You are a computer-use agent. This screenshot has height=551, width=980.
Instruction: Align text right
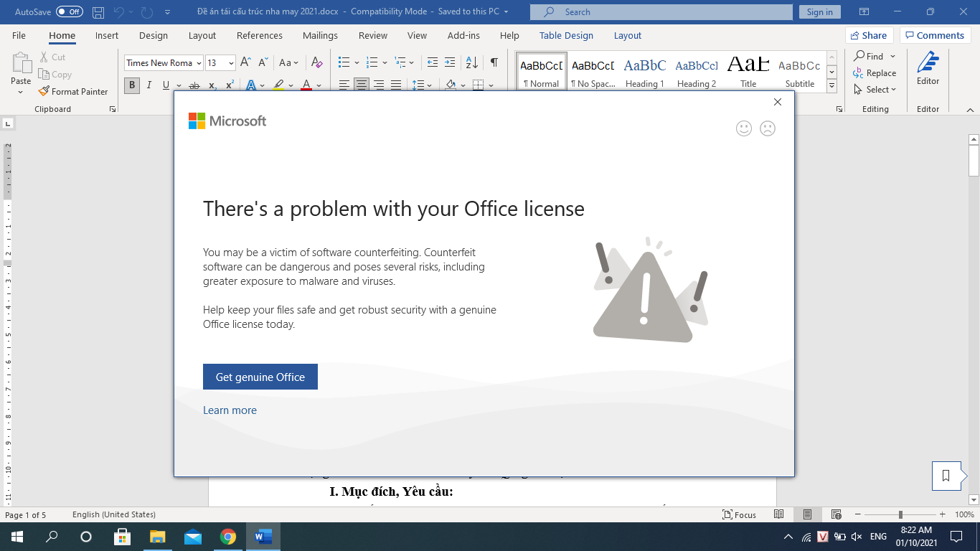click(x=379, y=85)
